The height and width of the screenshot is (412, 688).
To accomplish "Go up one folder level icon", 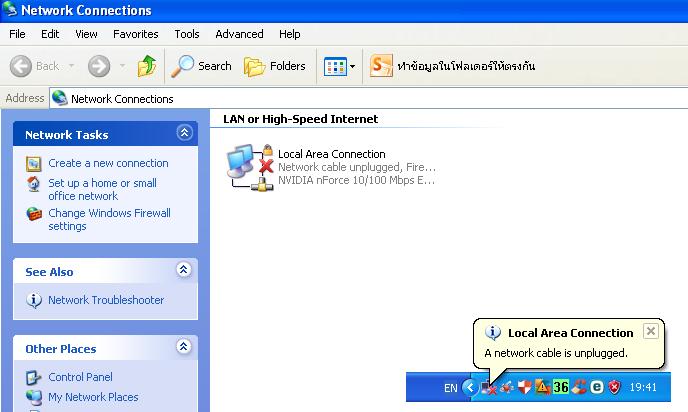I will 147,66.
